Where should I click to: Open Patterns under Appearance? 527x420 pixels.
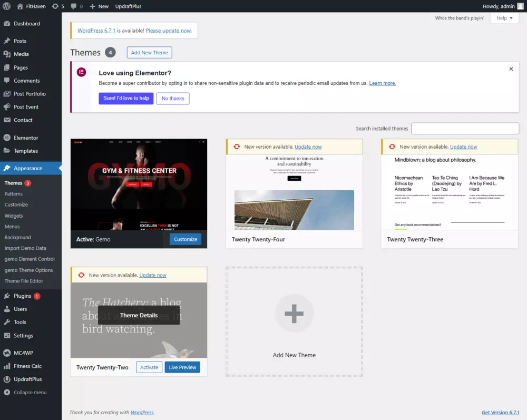point(14,193)
